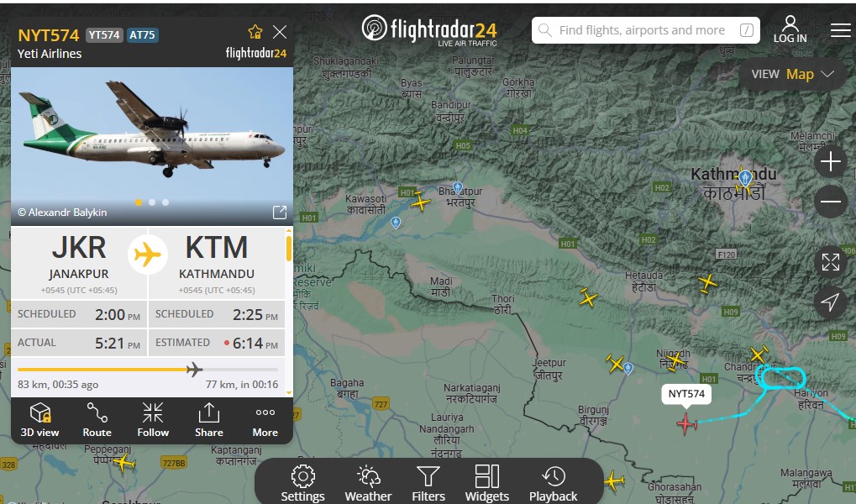Click LOG IN account button
The image size is (856, 504).
790,29
